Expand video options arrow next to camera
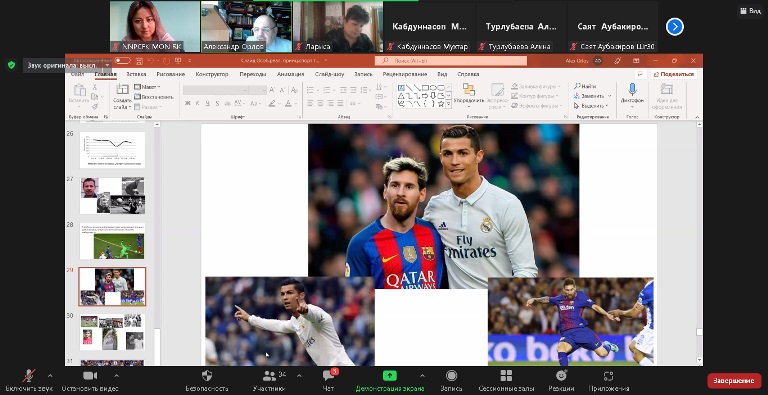Screen dimensions: 768x395 click(116, 376)
